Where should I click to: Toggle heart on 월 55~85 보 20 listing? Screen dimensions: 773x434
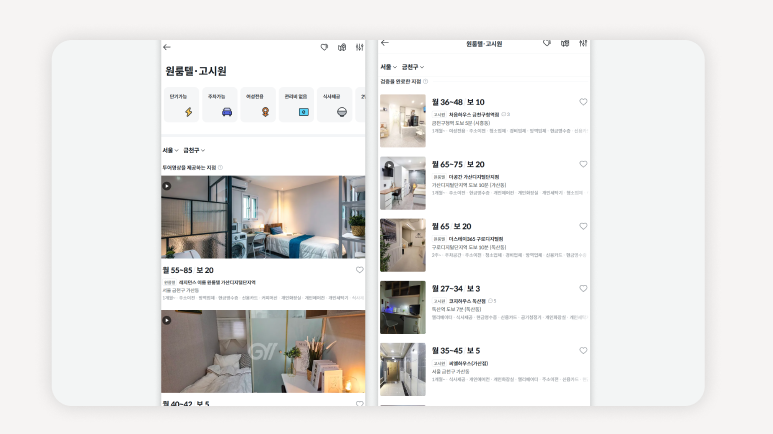click(x=360, y=270)
